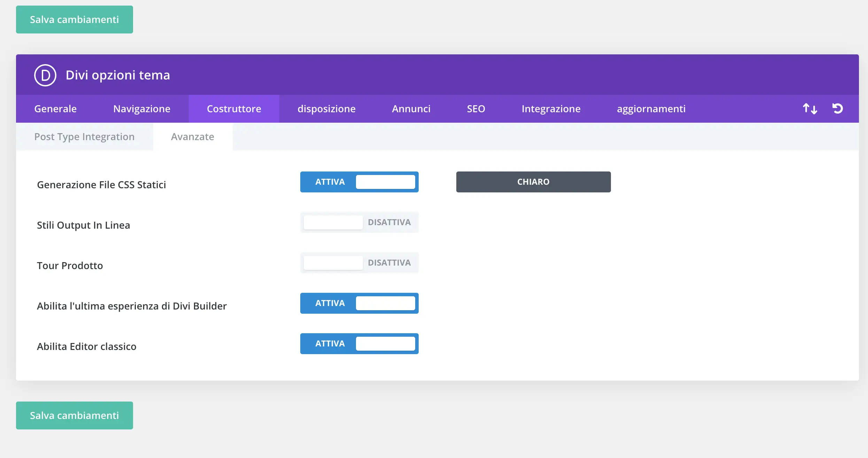The image size is (868, 458).
Task: Turn off Abilita Editor classico switch
Action: click(359, 344)
